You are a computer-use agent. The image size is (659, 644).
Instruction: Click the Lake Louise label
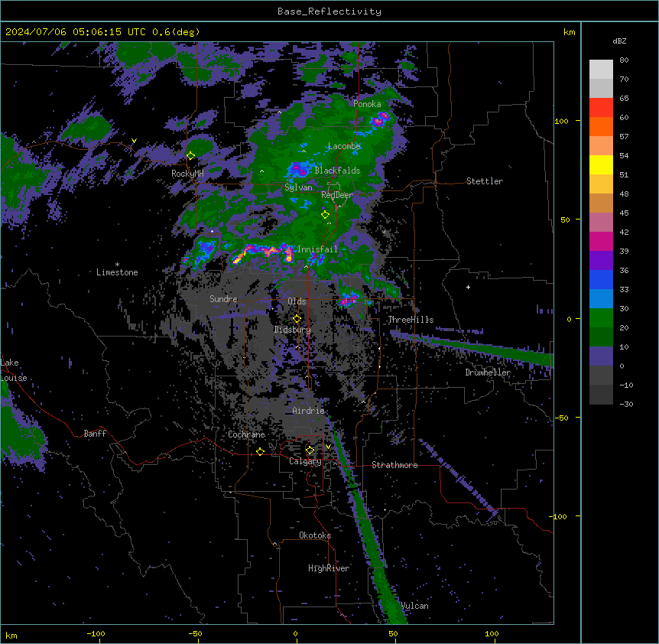point(14,370)
